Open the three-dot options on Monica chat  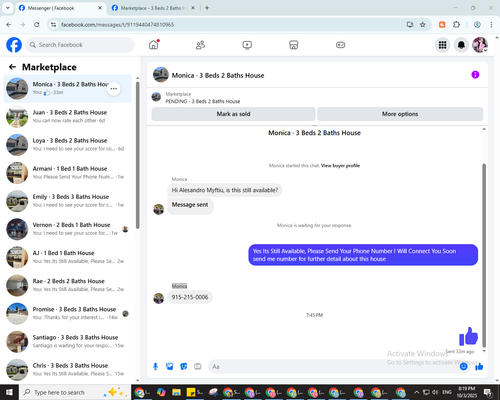click(x=114, y=89)
